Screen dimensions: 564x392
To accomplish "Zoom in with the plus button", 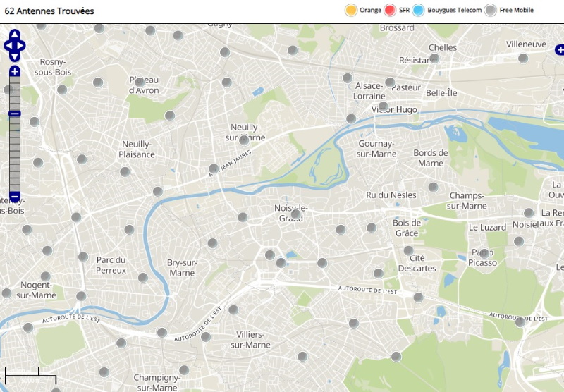I will [15, 71].
